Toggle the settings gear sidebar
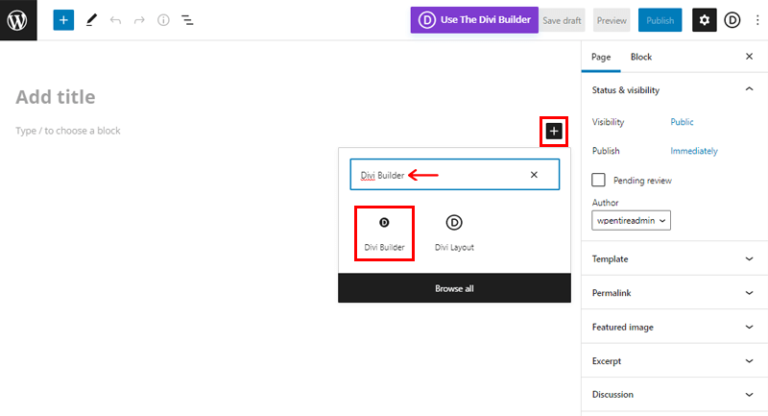The width and height of the screenshot is (768, 416). click(x=704, y=20)
